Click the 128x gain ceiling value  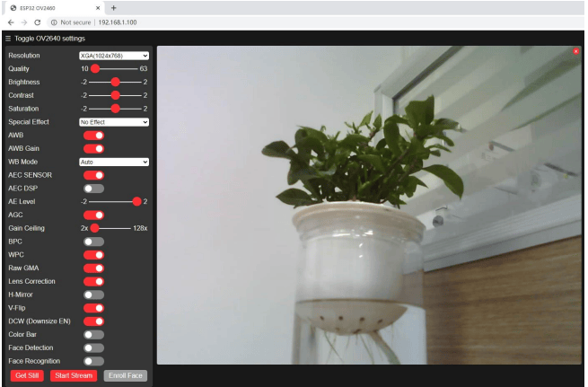click(x=140, y=228)
